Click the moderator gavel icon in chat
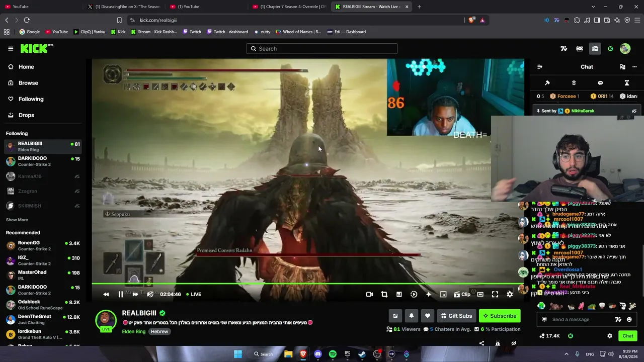The width and height of the screenshot is (644, 362). 547,83
